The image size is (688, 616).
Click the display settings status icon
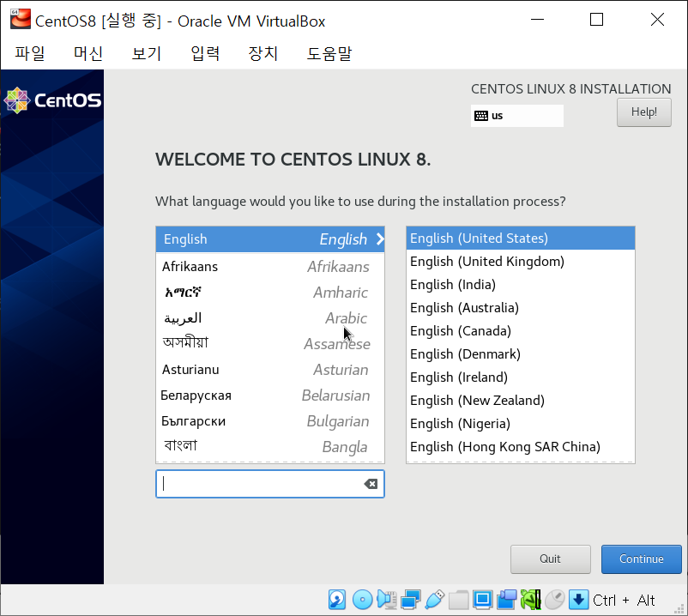click(x=483, y=600)
